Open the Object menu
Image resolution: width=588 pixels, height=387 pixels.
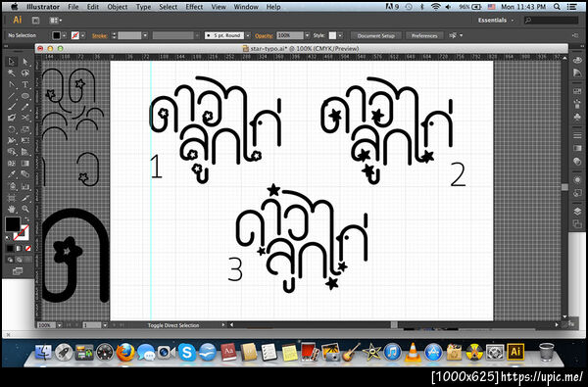tap(118, 7)
